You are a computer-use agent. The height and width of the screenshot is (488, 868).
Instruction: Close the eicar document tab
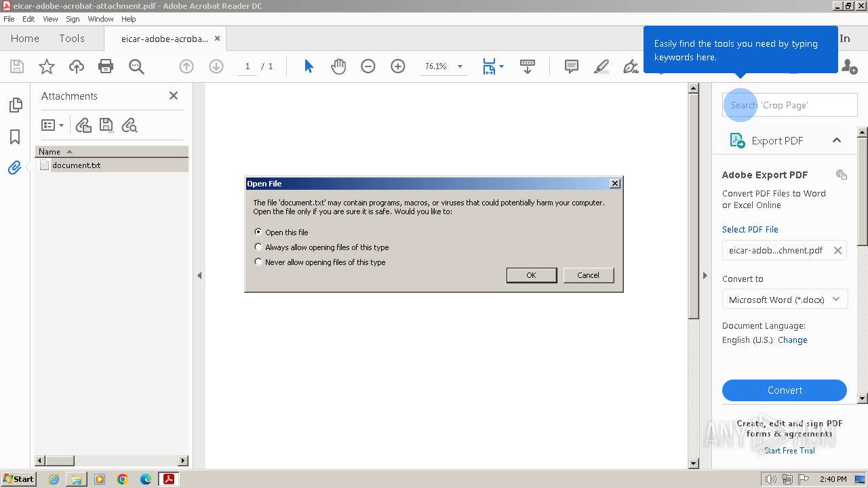217,39
